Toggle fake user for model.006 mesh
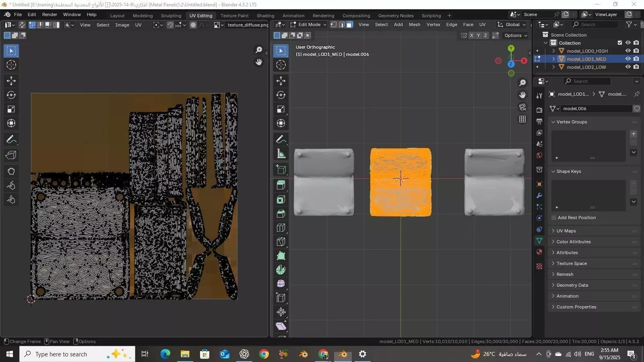This screenshot has width=644, height=362. (x=637, y=109)
